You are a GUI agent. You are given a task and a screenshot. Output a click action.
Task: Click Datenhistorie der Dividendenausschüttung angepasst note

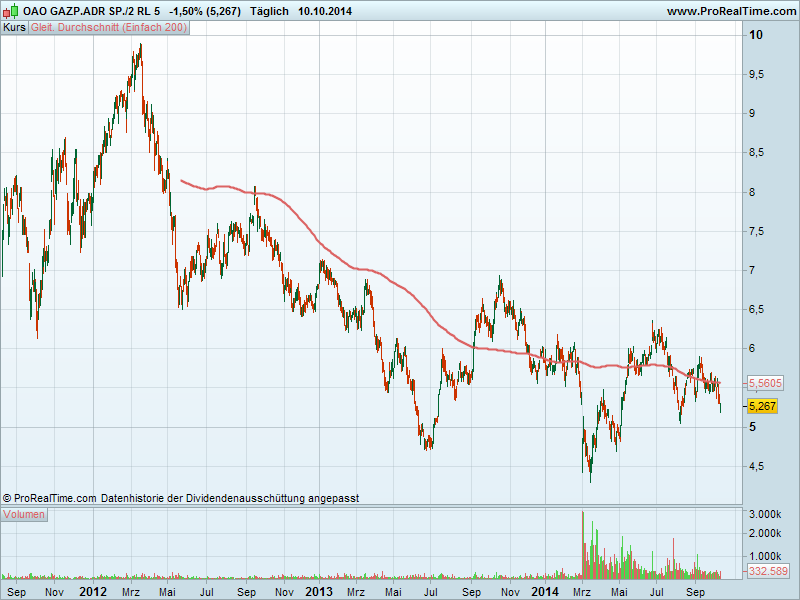point(230,498)
